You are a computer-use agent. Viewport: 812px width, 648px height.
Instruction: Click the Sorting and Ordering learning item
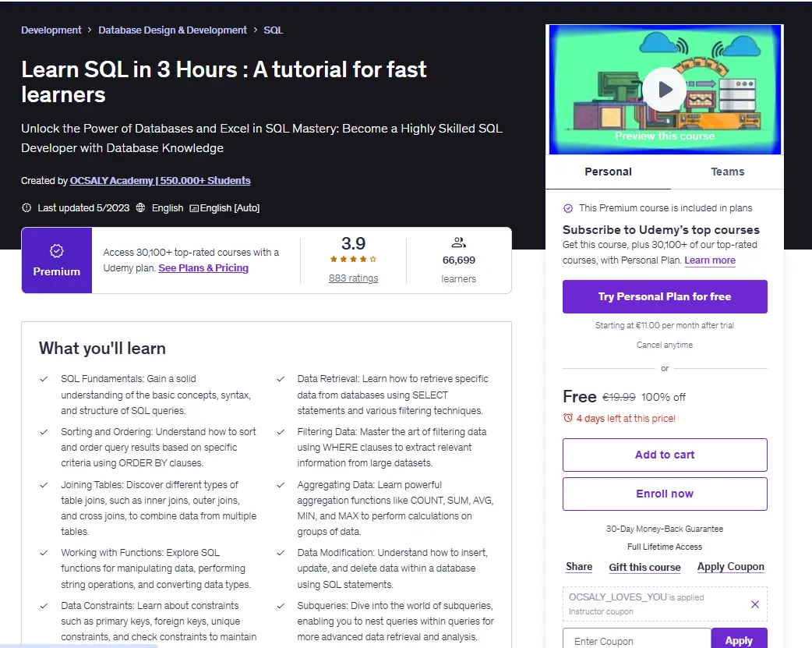[x=158, y=447]
